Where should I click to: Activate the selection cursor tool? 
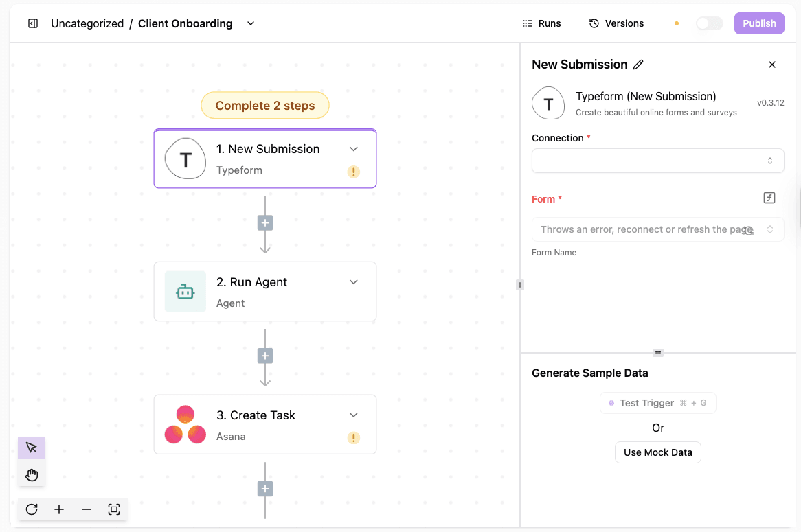[32, 447]
